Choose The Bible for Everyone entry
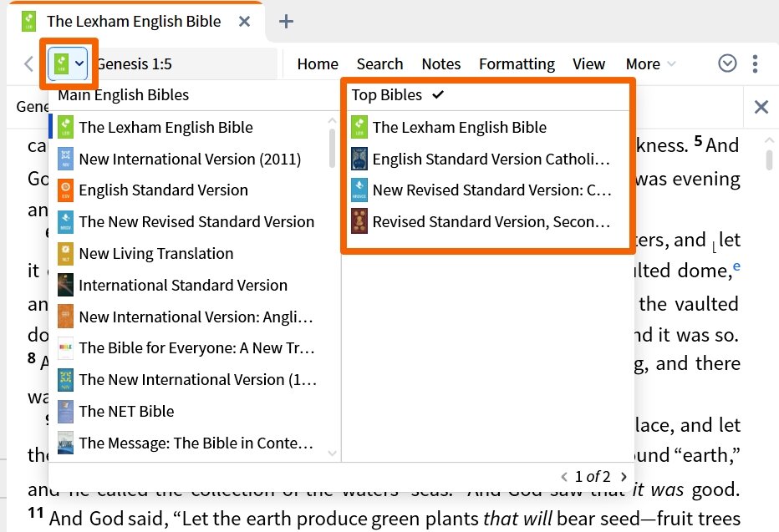This screenshot has height=532, width=779. tap(189, 348)
